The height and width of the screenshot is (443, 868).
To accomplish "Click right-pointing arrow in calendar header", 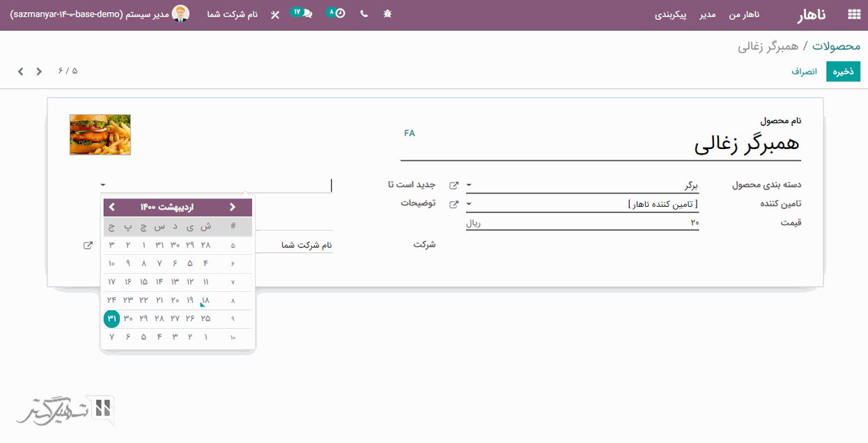I will (x=233, y=207).
